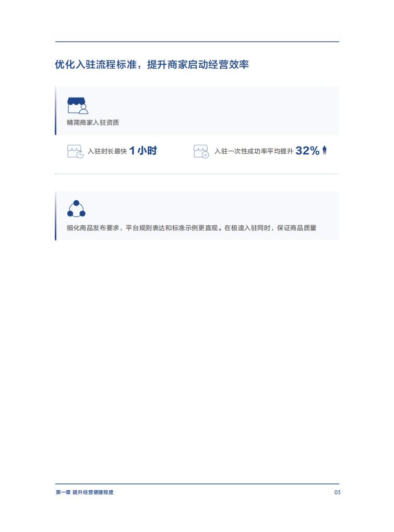Click the label 入驻时长最快

tap(107, 151)
